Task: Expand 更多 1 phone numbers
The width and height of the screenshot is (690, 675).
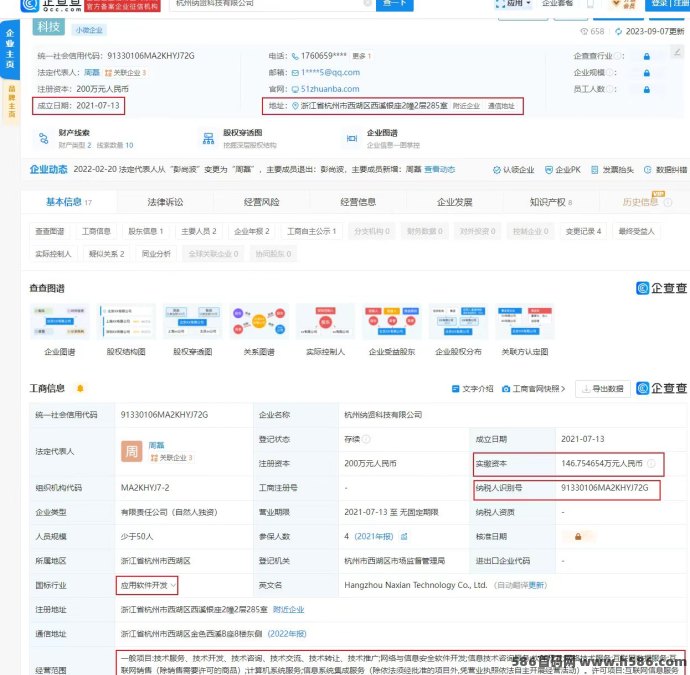Action: 362,56
